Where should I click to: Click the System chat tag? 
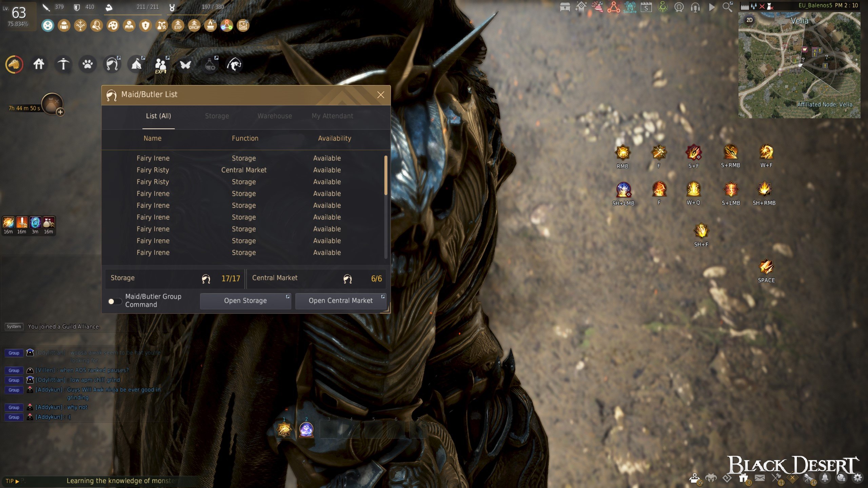click(14, 327)
